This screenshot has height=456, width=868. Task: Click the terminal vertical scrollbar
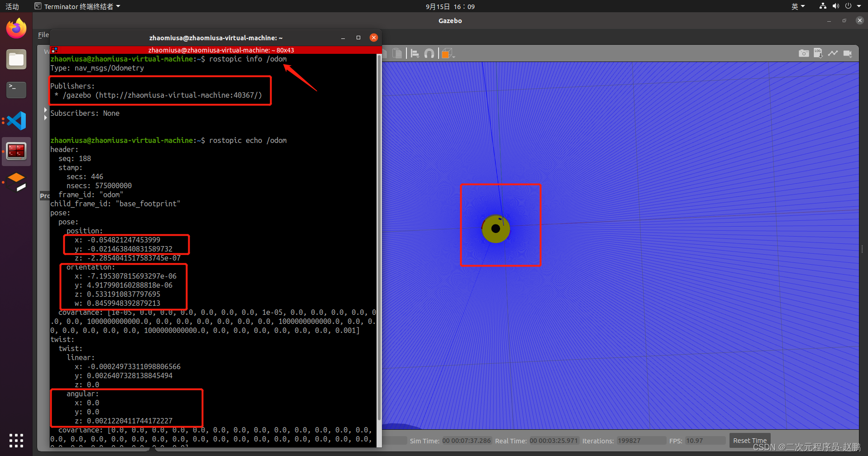[x=379, y=237]
